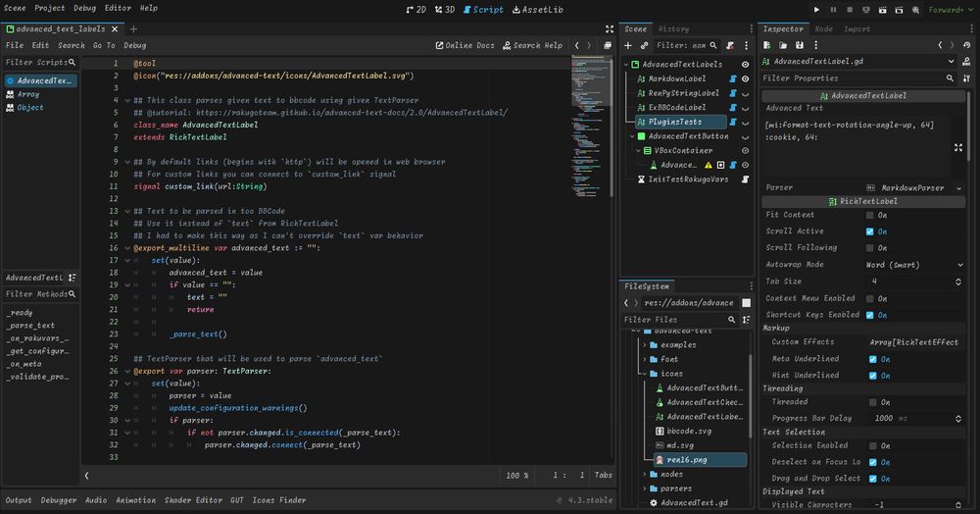Save the edited resource in Inspector
Viewport: 980px width, 514px height.
tap(800, 45)
